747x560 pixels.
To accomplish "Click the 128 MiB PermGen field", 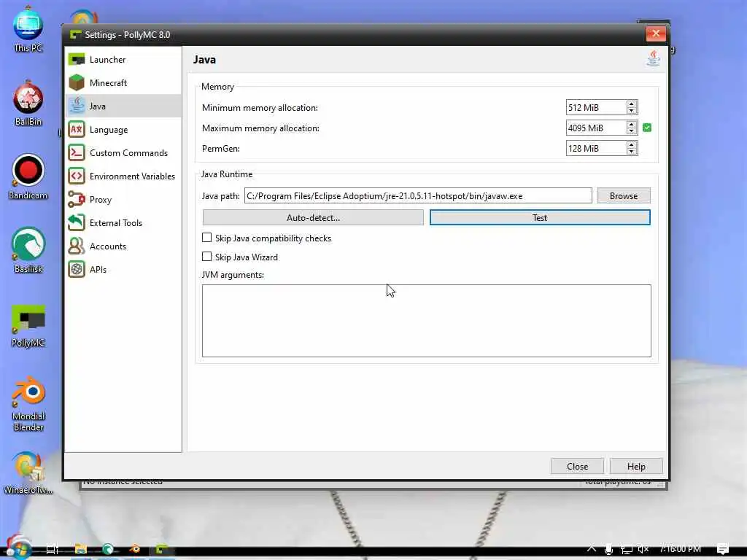I will click(x=596, y=149).
